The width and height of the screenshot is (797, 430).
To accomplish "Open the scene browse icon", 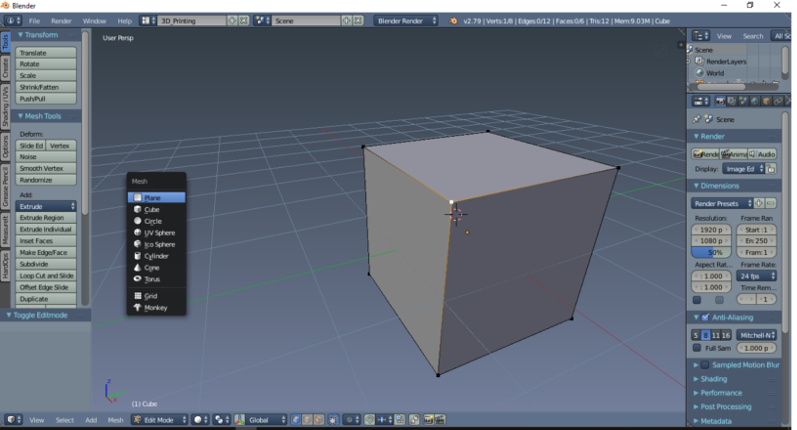I will pos(262,21).
